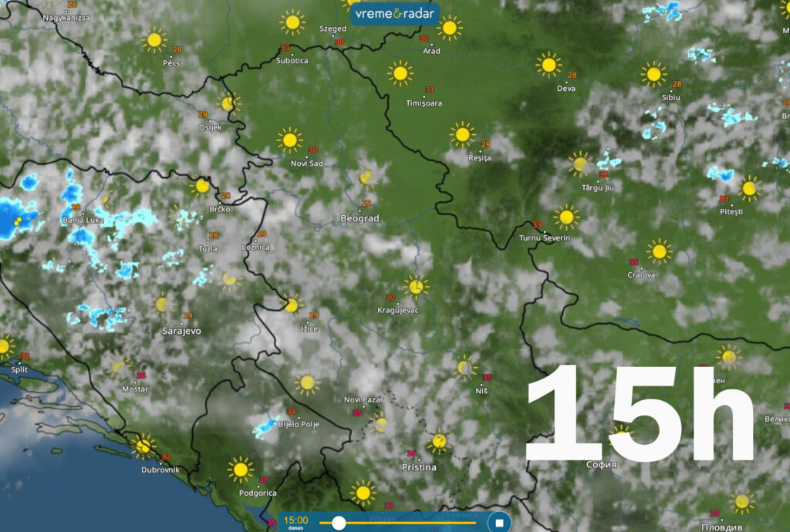Click the 15:00 danas time display

(x=296, y=522)
